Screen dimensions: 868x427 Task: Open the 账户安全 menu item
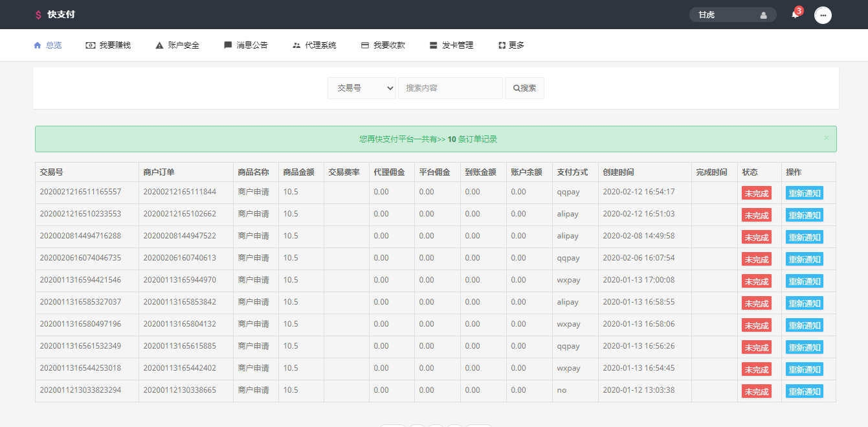[x=177, y=45]
